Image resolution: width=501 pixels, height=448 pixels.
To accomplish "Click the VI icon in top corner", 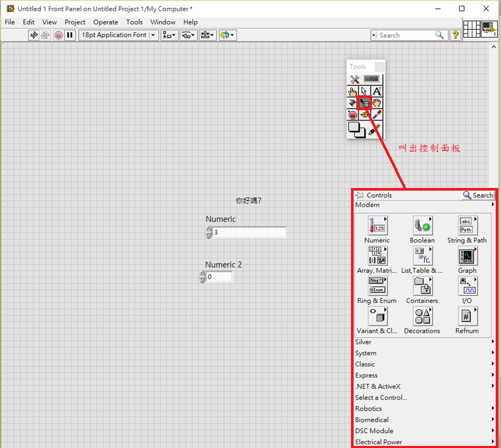I will pyautogui.click(x=489, y=29).
